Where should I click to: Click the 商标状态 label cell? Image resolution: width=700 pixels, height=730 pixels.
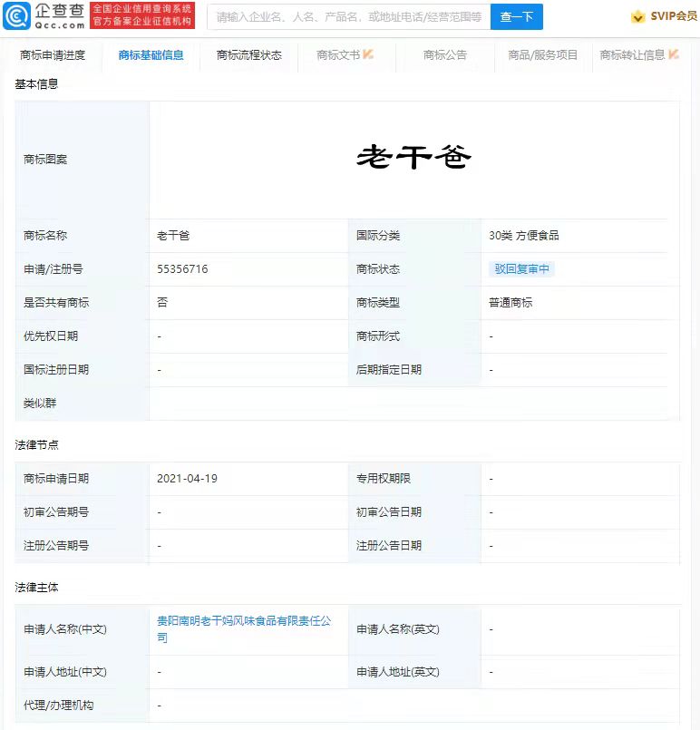coord(378,269)
